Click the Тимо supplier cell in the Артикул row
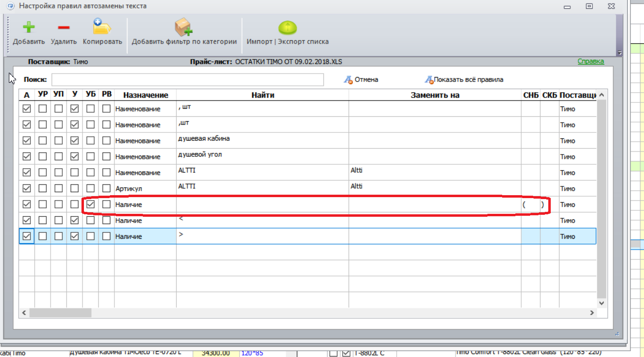 click(578, 188)
